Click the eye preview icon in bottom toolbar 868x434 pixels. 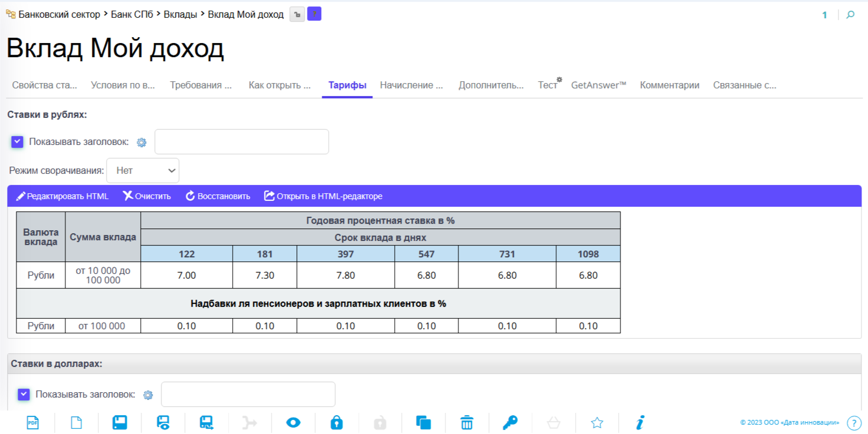click(293, 422)
